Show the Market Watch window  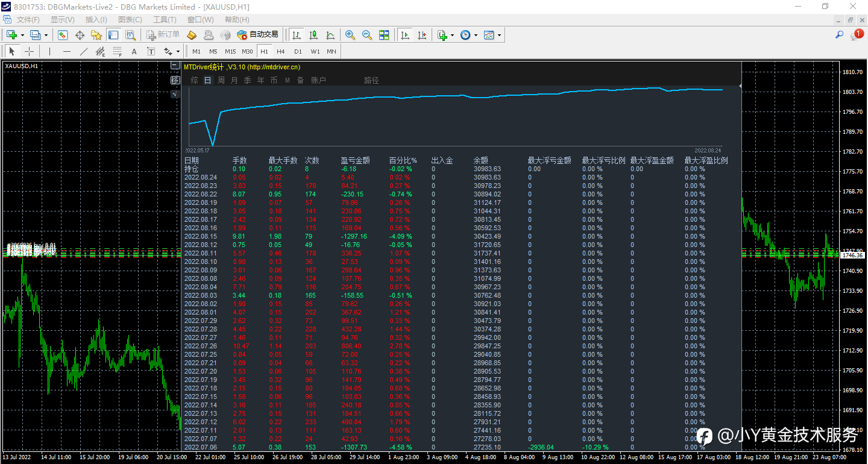tap(62, 35)
